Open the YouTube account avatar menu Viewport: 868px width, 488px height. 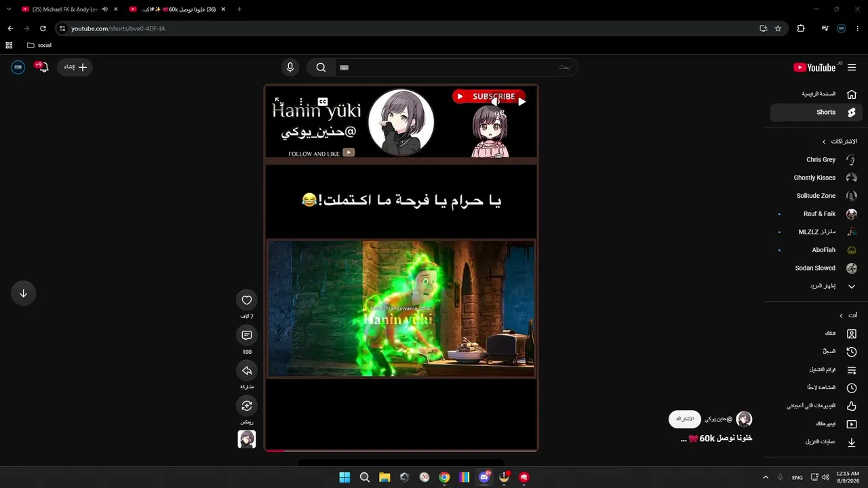[18, 67]
